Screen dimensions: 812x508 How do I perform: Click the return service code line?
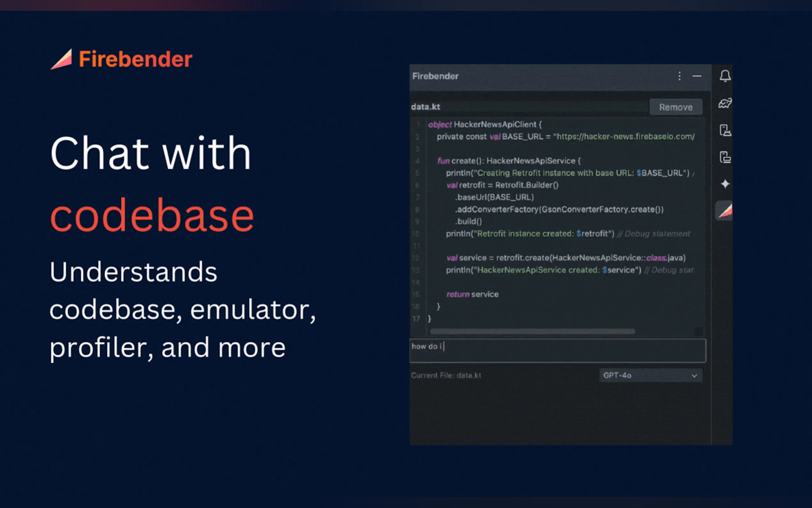(472, 294)
